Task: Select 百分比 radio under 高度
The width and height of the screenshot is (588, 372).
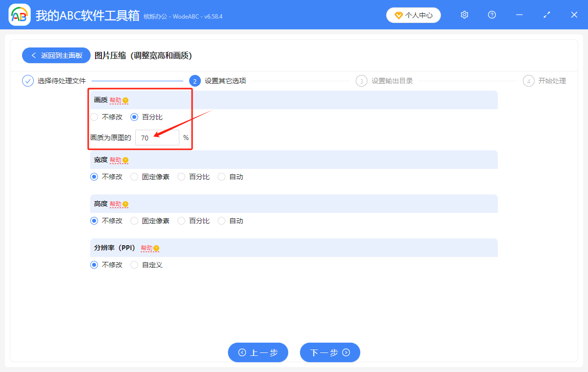Action: click(181, 220)
